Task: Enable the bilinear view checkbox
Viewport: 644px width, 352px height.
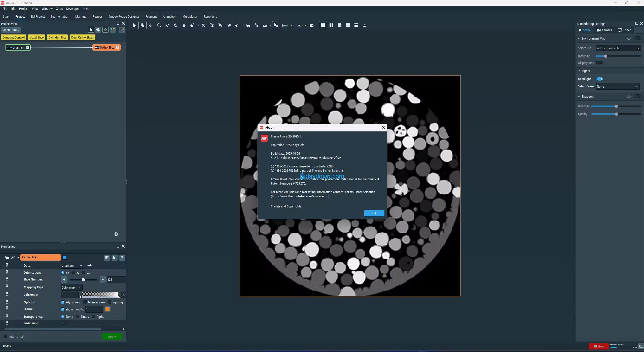Action: (85, 302)
